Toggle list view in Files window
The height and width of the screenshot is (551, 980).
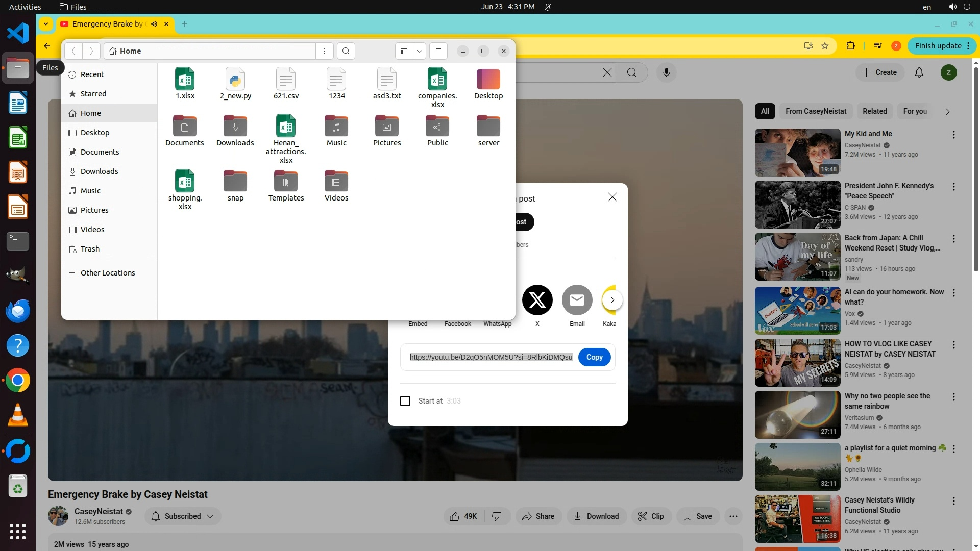tap(404, 51)
